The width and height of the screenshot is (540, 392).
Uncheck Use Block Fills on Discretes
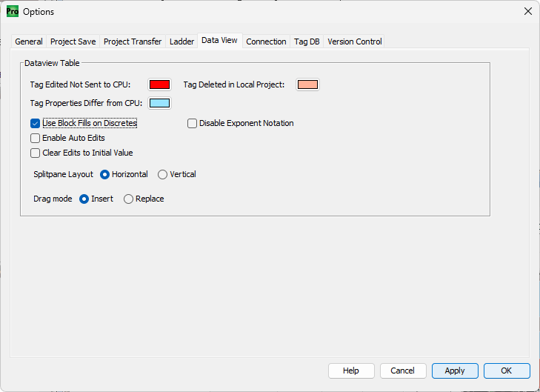[x=35, y=123]
